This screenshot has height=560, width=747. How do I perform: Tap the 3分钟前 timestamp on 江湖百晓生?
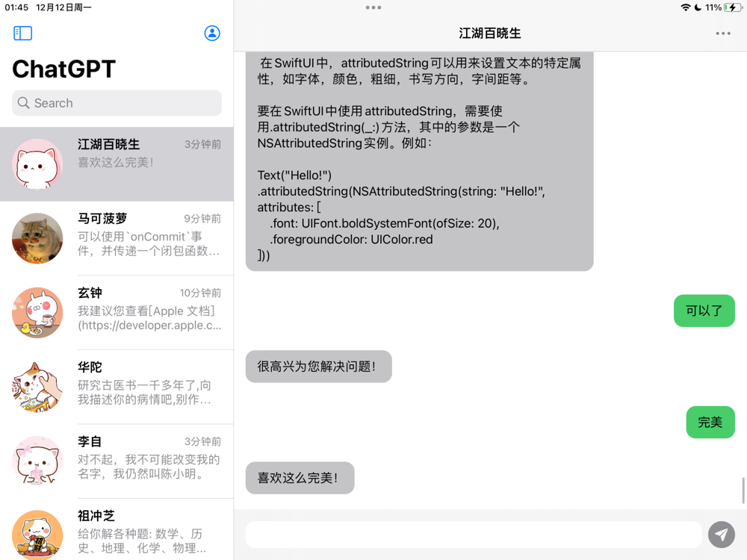[202, 144]
